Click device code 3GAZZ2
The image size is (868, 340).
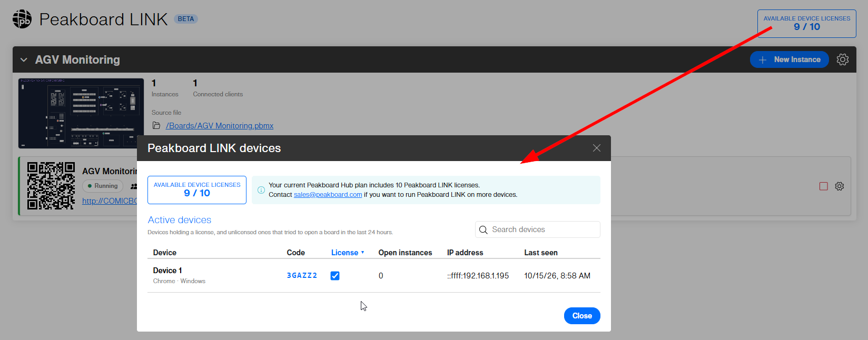[302, 276]
